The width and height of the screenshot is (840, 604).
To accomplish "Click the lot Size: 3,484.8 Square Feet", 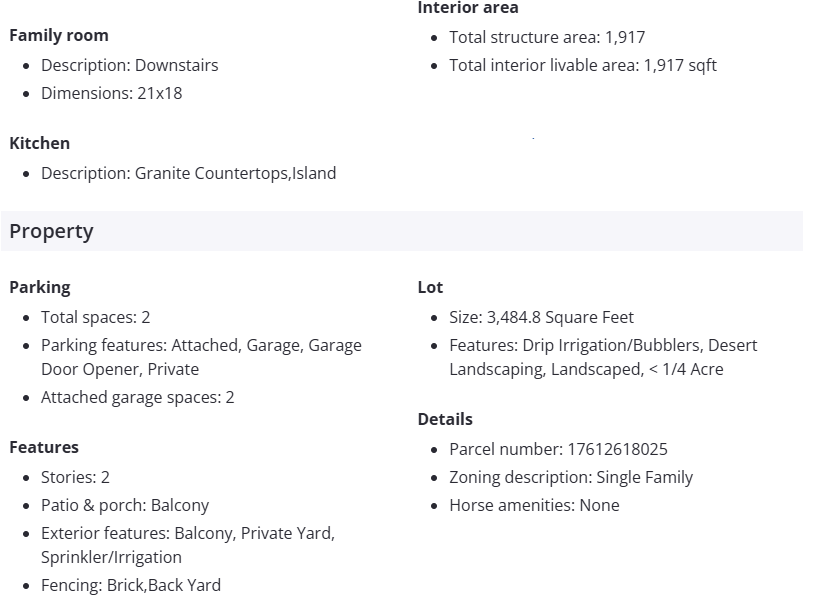I will 541,317.
